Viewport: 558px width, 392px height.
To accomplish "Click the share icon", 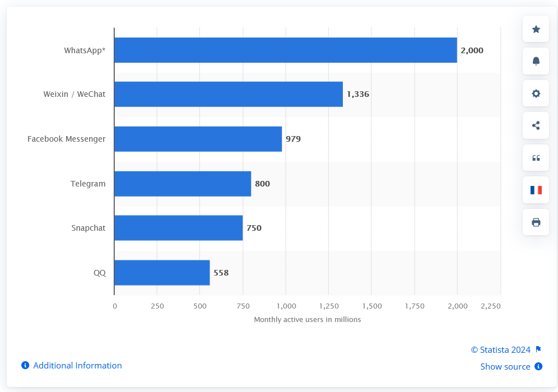I will click(536, 125).
